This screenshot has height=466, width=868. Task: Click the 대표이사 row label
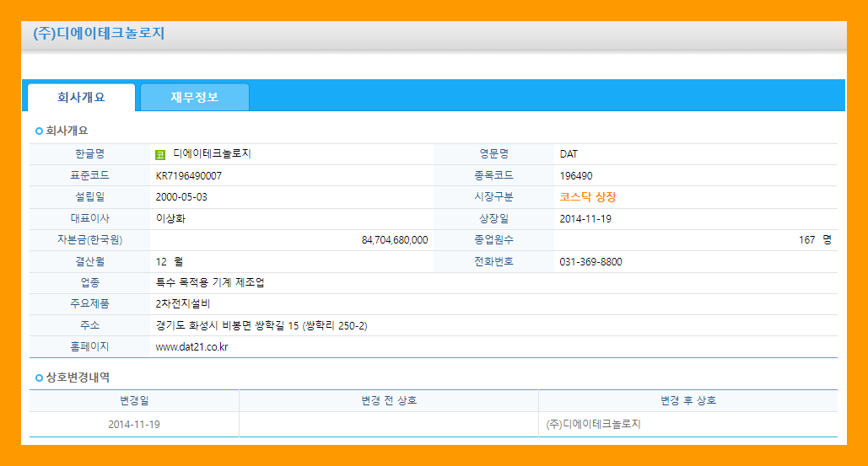[89, 218]
